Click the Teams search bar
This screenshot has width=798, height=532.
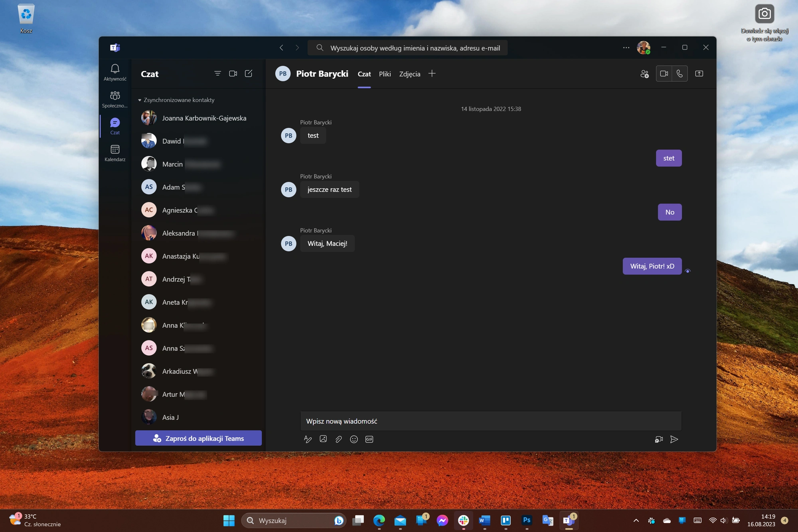point(407,48)
